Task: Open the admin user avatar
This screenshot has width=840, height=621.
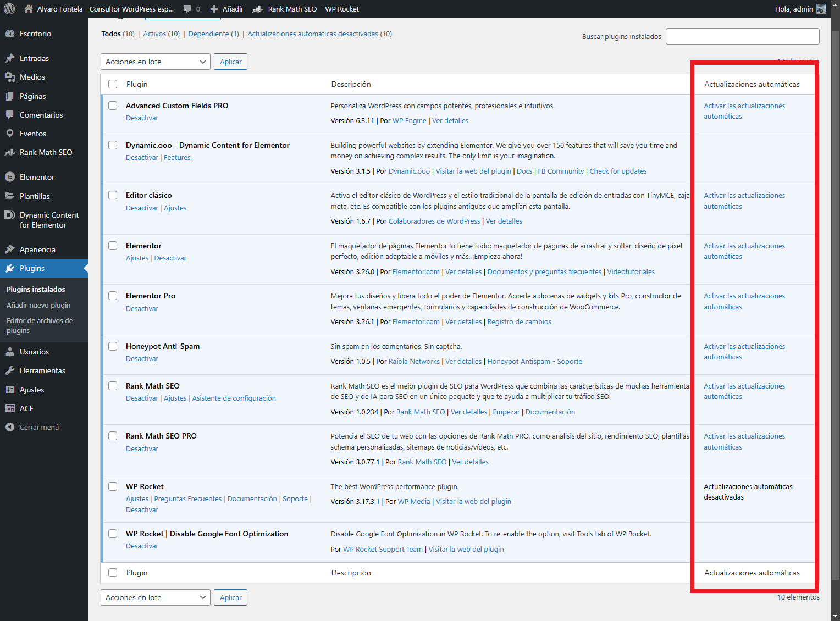Action: pyautogui.click(x=821, y=9)
